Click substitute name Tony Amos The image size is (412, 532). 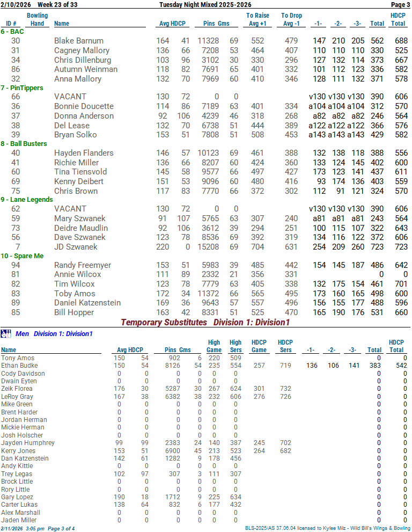point(18,358)
